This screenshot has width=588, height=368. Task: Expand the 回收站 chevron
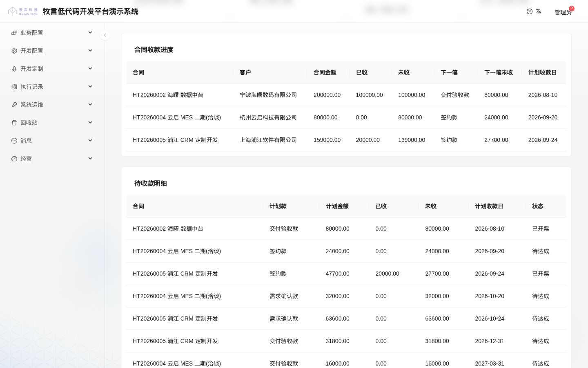pyautogui.click(x=90, y=123)
